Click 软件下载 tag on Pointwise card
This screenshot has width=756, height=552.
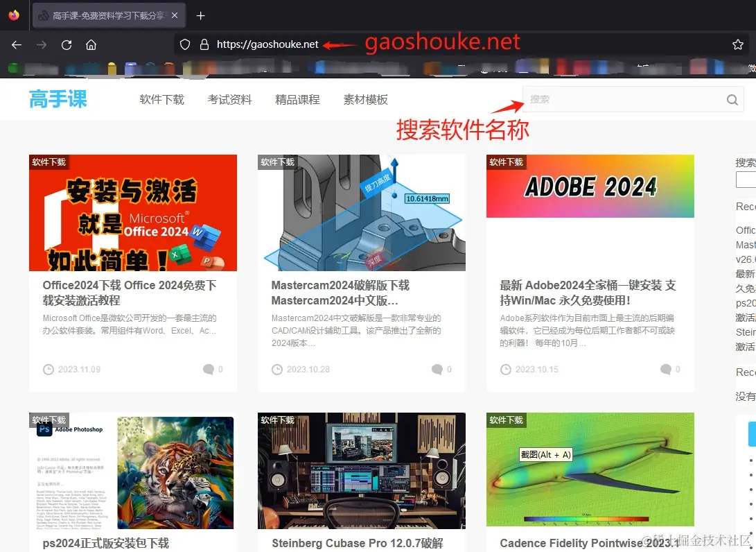(x=506, y=420)
